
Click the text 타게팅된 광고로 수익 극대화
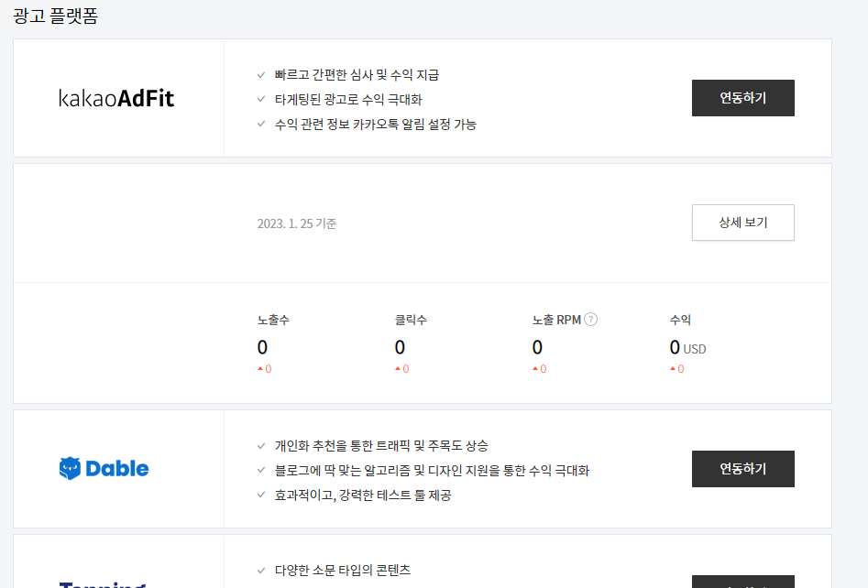point(348,100)
